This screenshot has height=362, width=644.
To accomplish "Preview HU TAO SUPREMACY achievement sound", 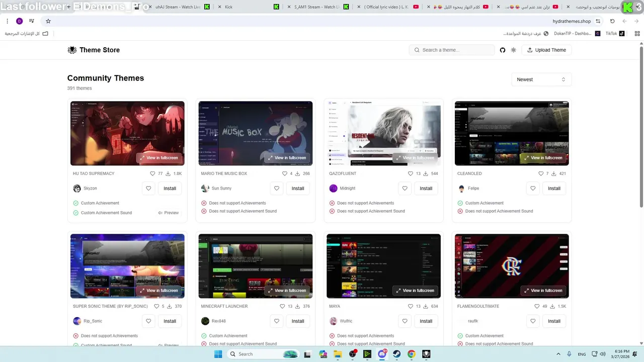I will tap(169, 213).
